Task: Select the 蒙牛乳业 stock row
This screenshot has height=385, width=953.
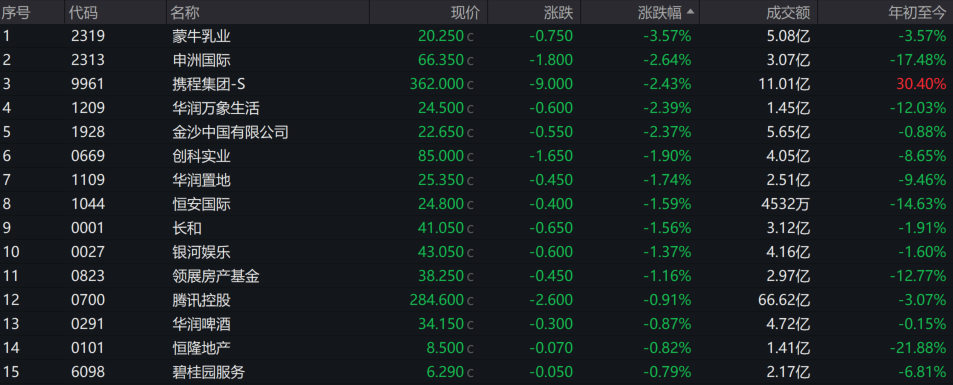Action: [x=476, y=36]
